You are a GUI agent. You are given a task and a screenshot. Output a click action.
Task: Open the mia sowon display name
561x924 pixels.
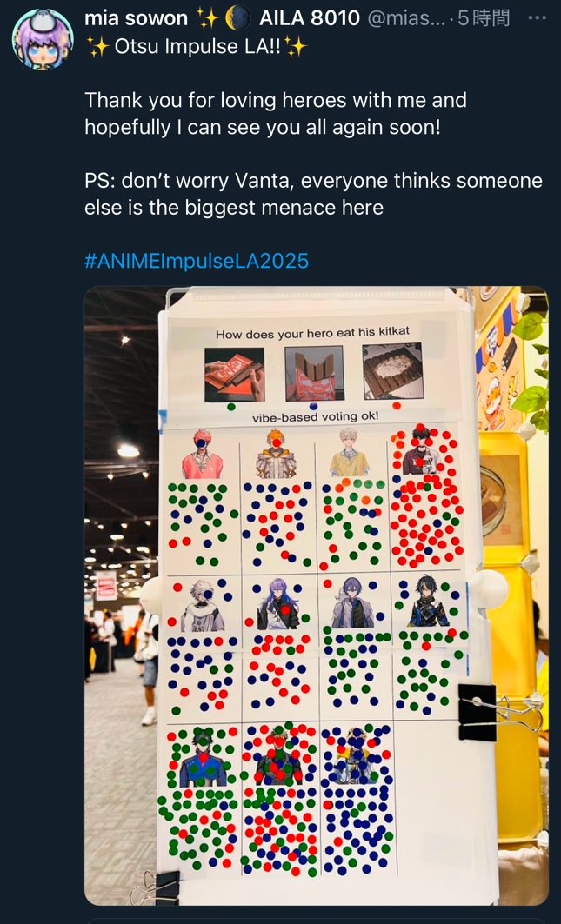[136, 18]
